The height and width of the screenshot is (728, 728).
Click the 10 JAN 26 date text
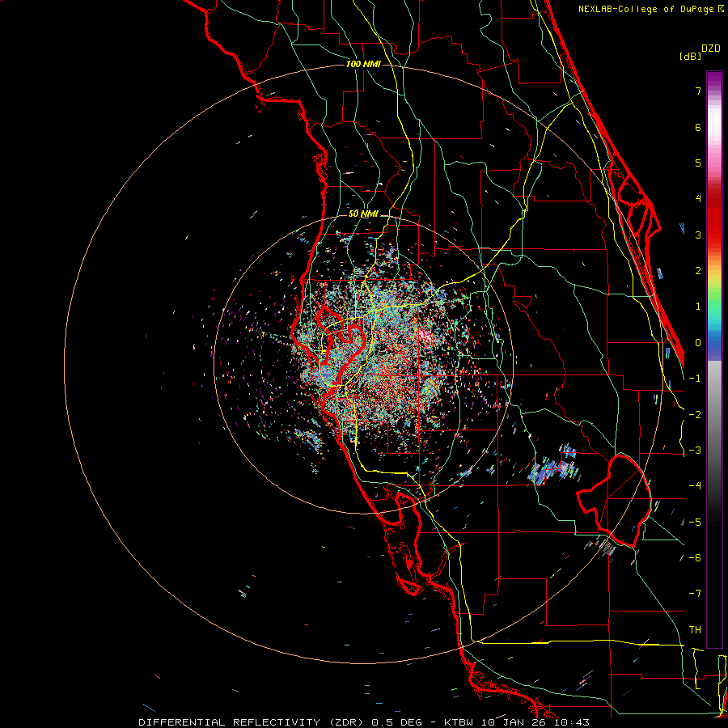click(x=514, y=722)
